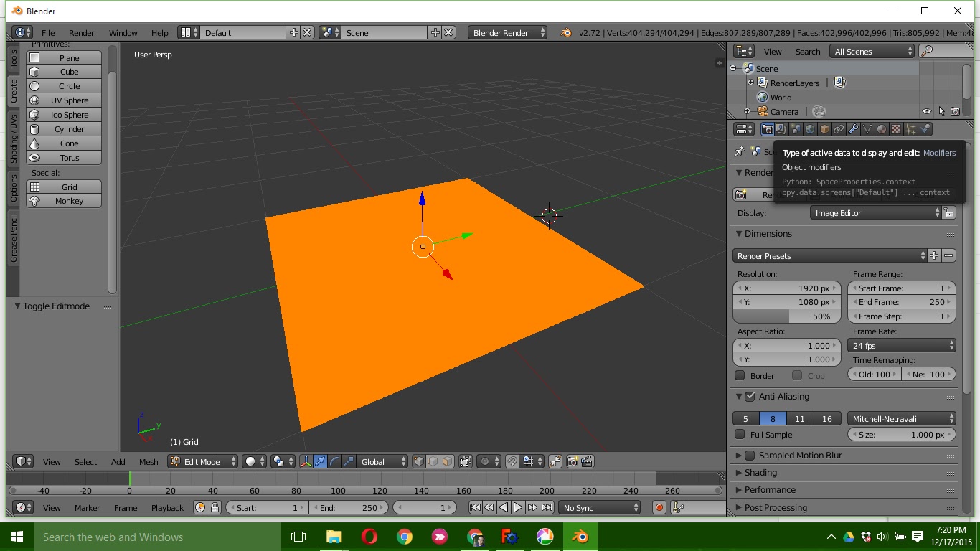Open the Mitchell-Netravali filter dropdown
This screenshot has width=980, height=551.
pyautogui.click(x=901, y=418)
